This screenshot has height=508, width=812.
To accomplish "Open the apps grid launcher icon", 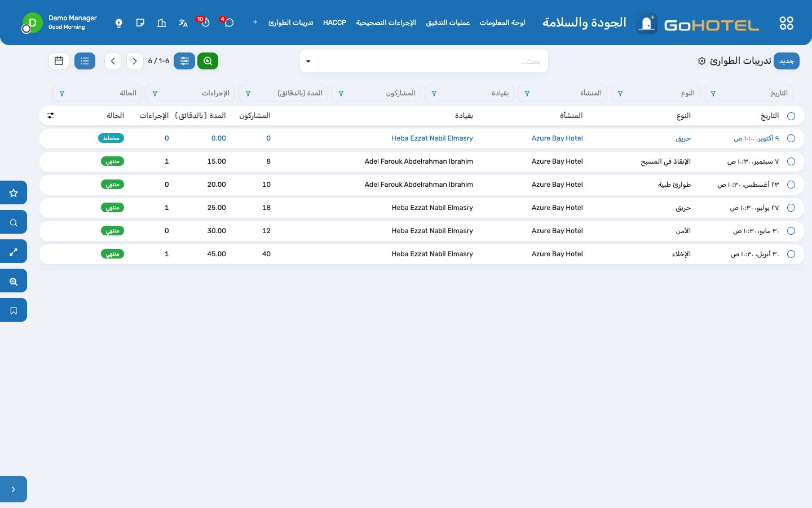I will [786, 23].
